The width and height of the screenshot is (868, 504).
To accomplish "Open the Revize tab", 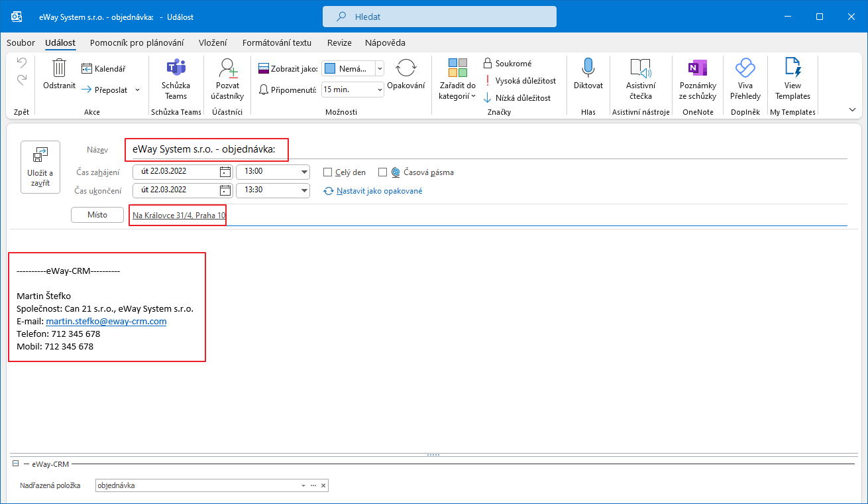I will (x=339, y=42).
